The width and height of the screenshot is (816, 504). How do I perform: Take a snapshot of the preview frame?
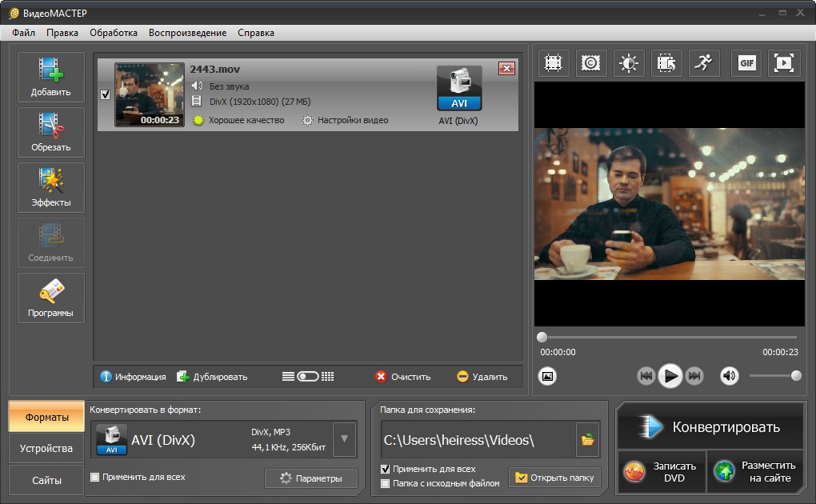click(547, 376)
